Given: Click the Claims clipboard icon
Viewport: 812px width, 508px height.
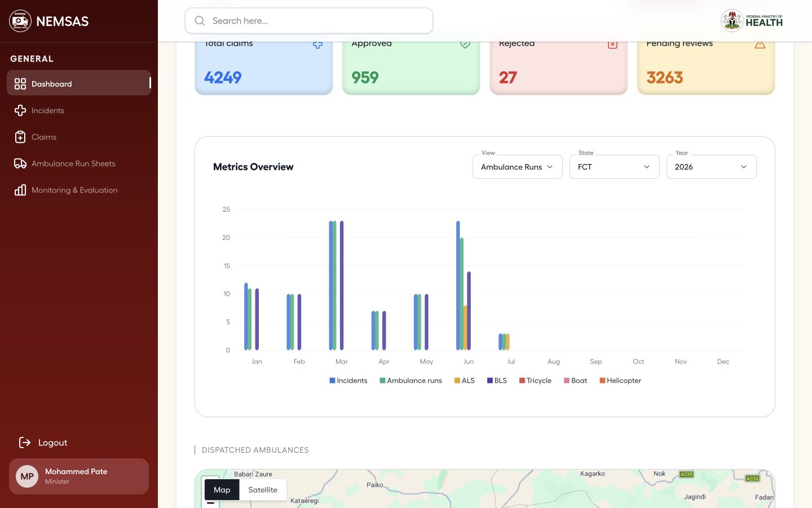Looking at the screenshot, I should (20, 137).
